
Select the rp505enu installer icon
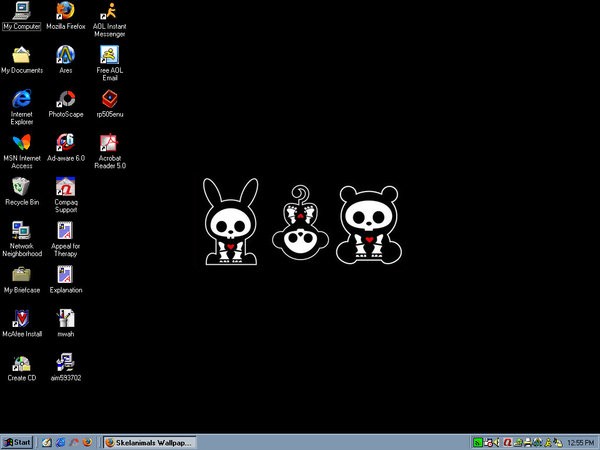[109, 104]
